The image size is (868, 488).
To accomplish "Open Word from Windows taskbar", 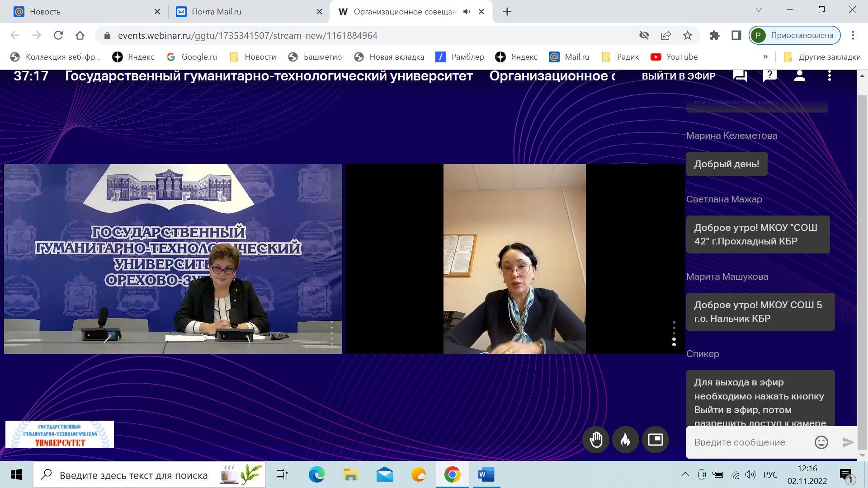I will pyautogui.click(x=486, y=474).
